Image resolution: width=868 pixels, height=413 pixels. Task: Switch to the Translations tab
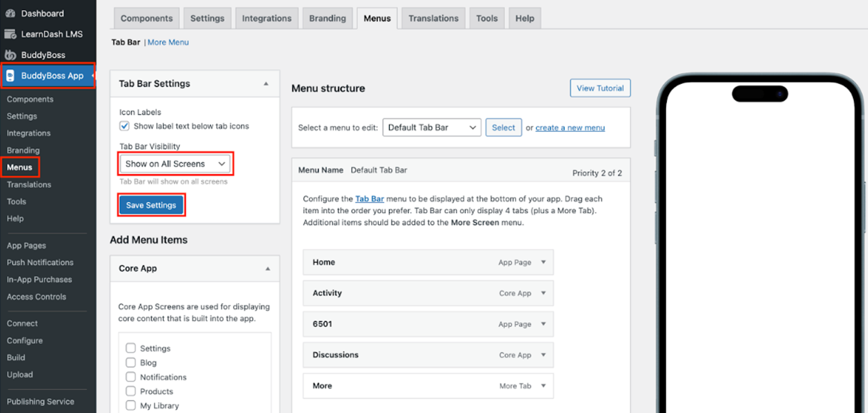click(x=434, y=18)
